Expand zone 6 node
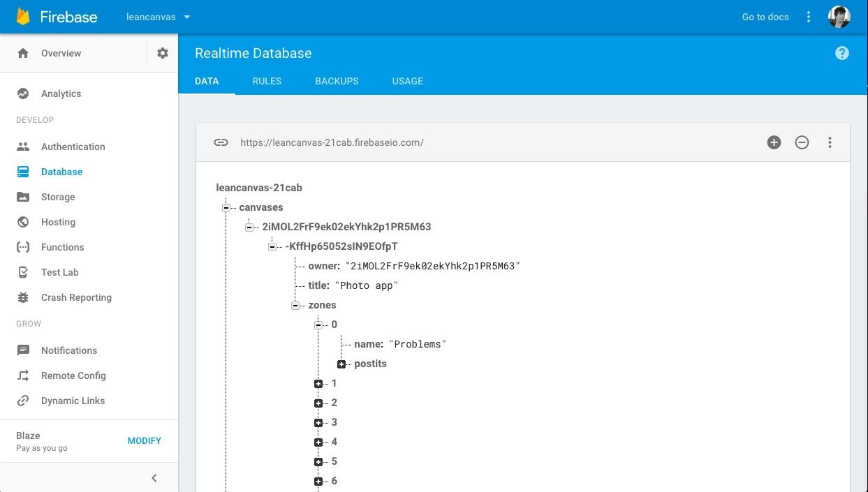The image size is (868, 492). [318, 482]
